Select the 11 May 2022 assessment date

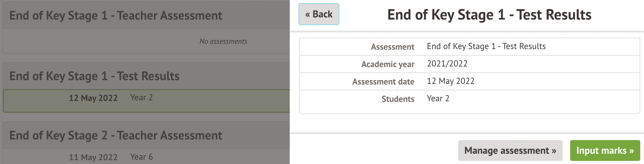[x=93, y=157]
